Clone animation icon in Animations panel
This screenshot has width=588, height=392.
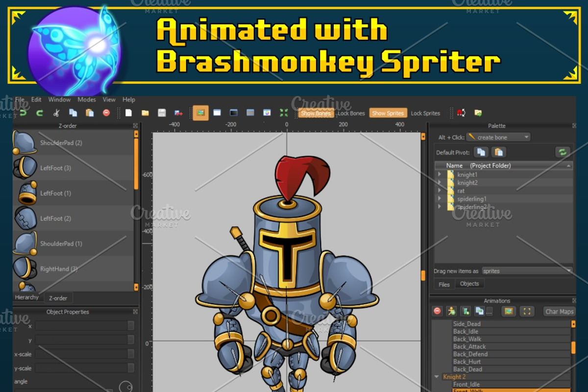pyautogui.click(x=479, y=311)
